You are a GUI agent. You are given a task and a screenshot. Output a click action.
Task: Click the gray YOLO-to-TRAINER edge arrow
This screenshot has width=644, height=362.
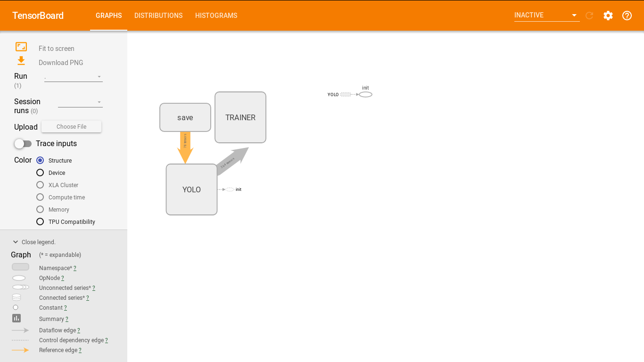pos(233,161)
